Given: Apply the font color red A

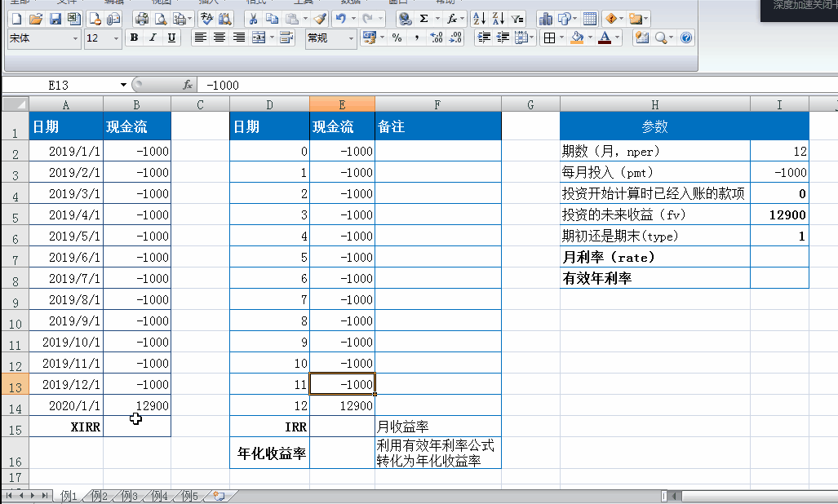Looking at the screenshot, I should [x=605, y=38].
